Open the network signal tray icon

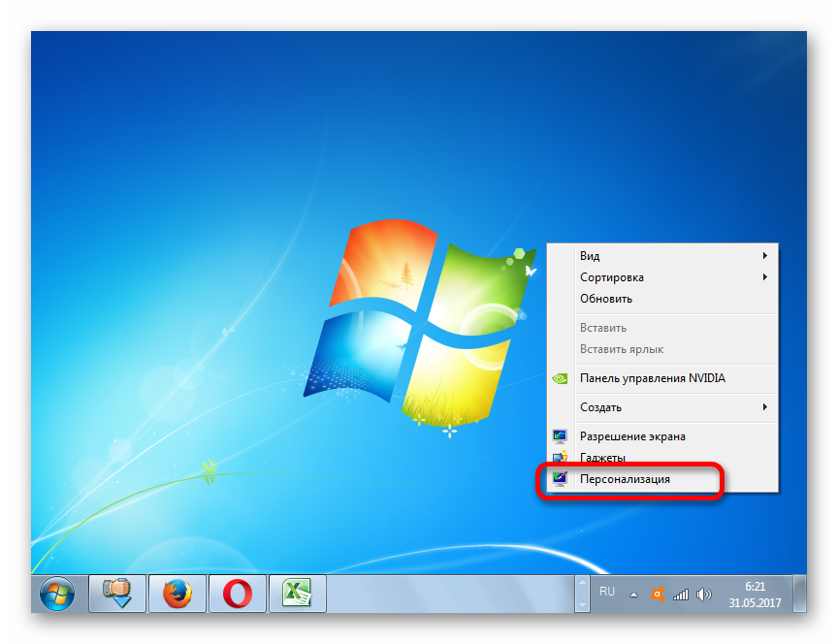(681, 594)
